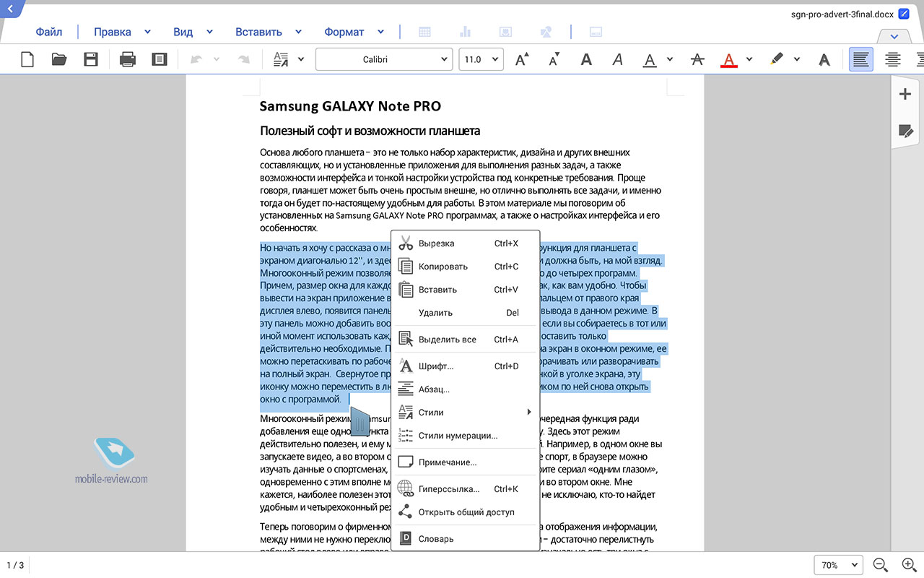The height and width of the screenshot is (578, 924).
Task: Open the print preview icon
Action: click(160, 59)
